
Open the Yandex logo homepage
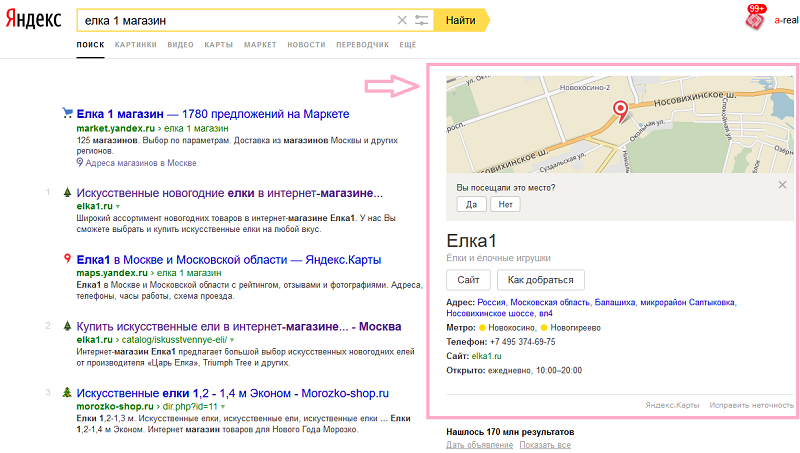tap(34, 20)
